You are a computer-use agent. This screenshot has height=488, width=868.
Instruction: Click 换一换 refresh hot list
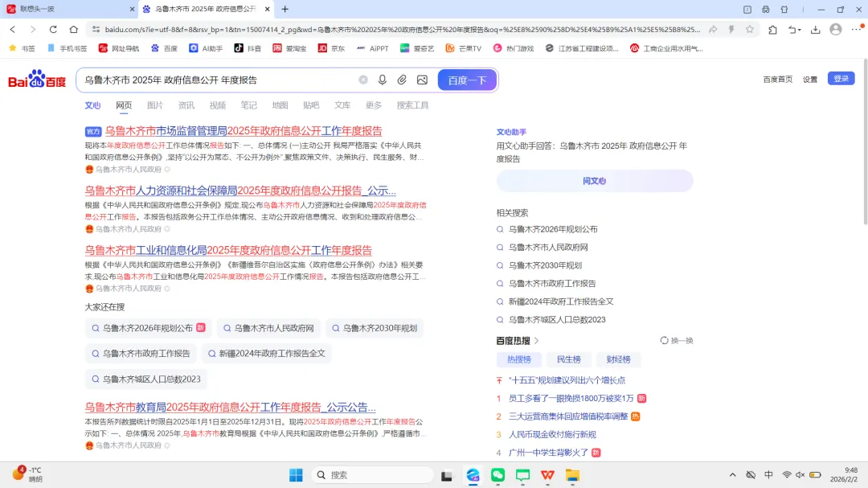coord(677,341)
